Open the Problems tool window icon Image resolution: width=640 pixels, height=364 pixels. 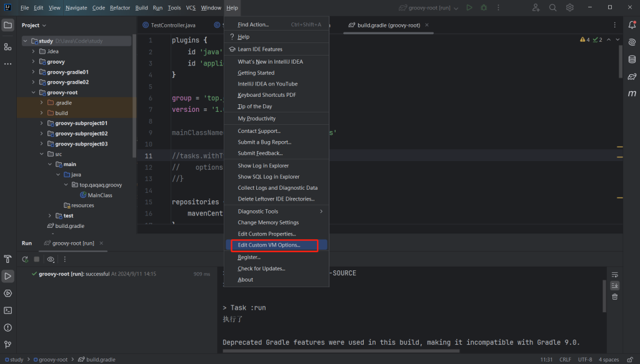pos(7,328)
